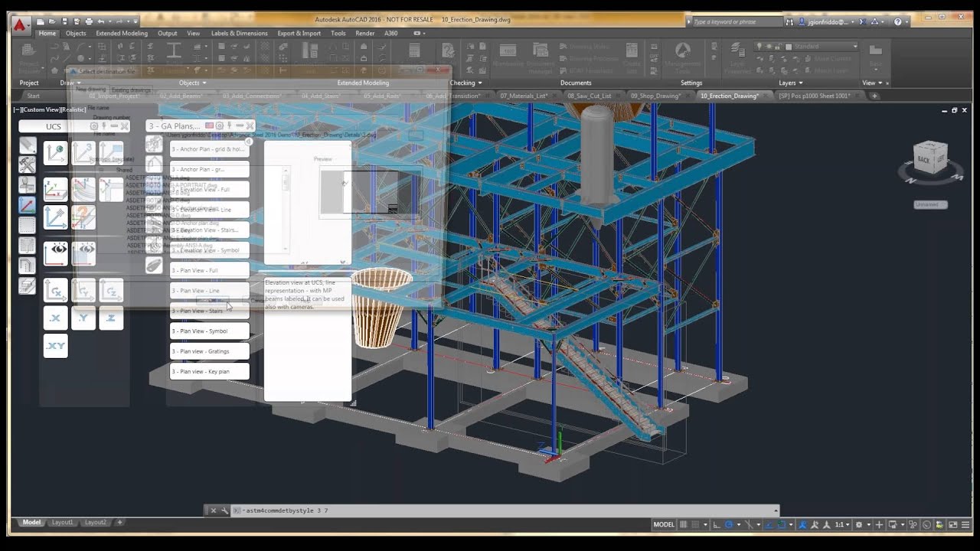Select 3 - Plan view - Key plan style
The width and height of the screenshot is (980, 551).
(x=209, y=371)
